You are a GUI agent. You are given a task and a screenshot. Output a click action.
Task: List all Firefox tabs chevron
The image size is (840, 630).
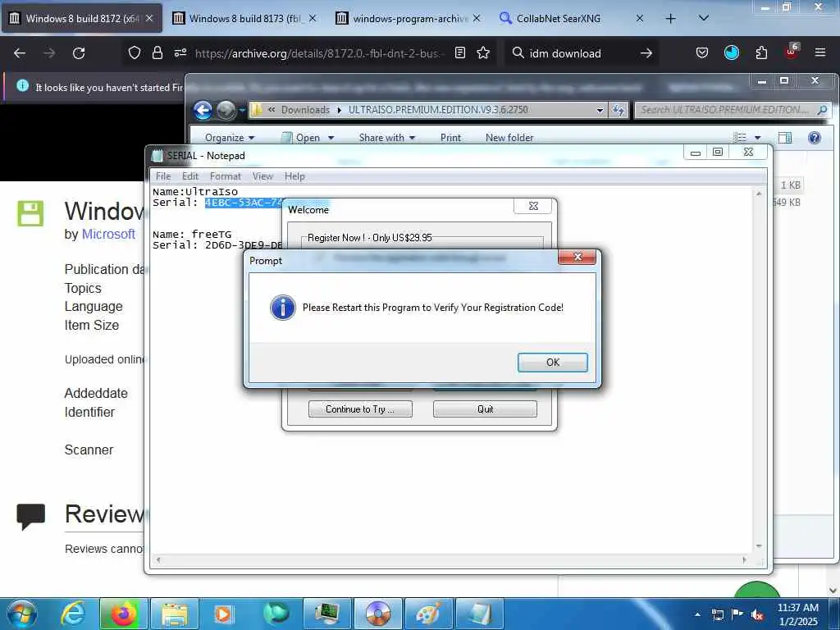[704, 18]
